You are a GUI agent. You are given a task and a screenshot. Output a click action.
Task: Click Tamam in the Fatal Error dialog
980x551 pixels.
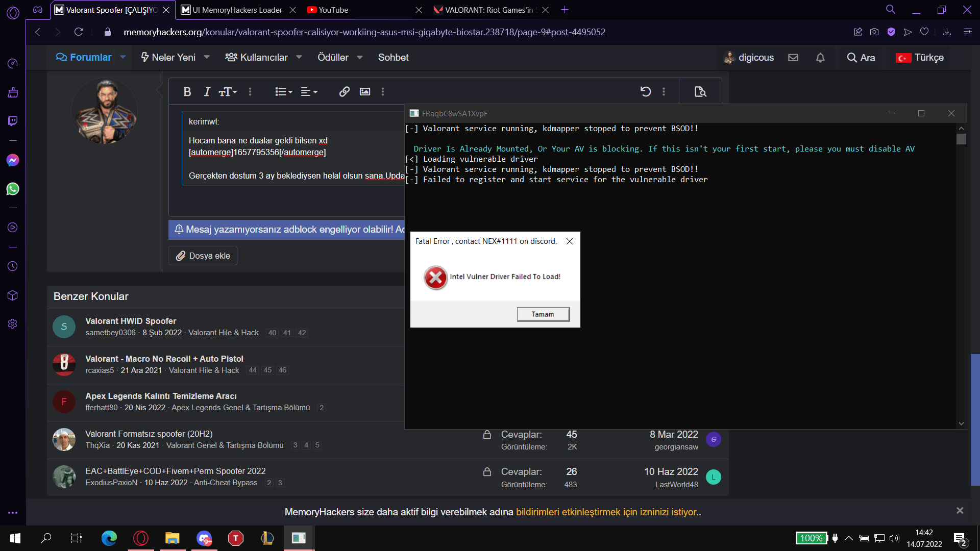[x=543, y=314]
